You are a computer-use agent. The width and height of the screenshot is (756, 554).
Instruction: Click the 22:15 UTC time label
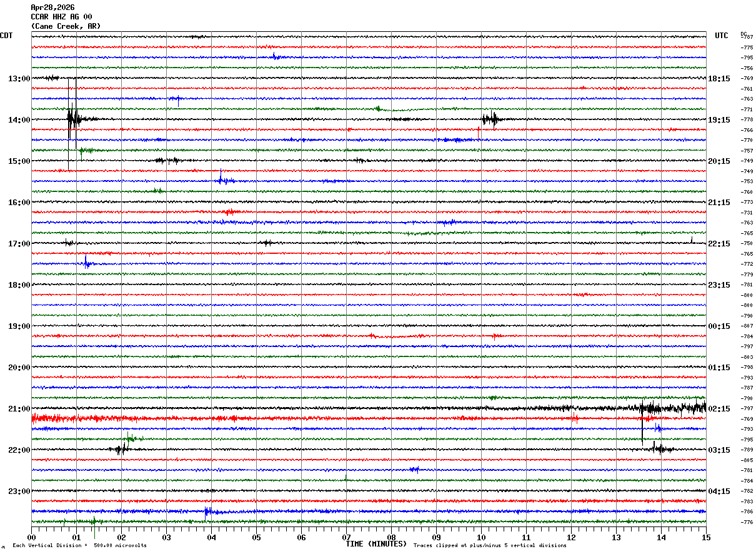click(719, 244)
